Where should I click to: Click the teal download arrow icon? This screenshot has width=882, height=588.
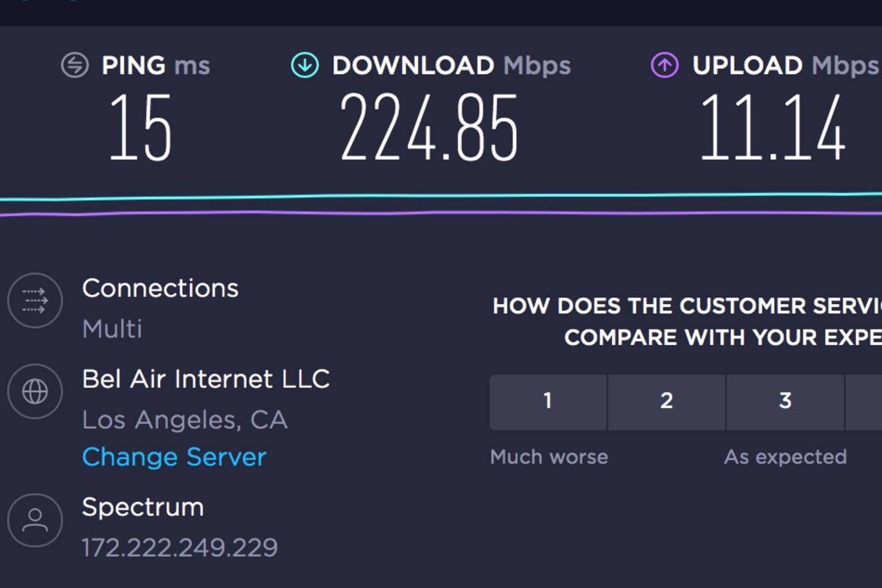304,65
